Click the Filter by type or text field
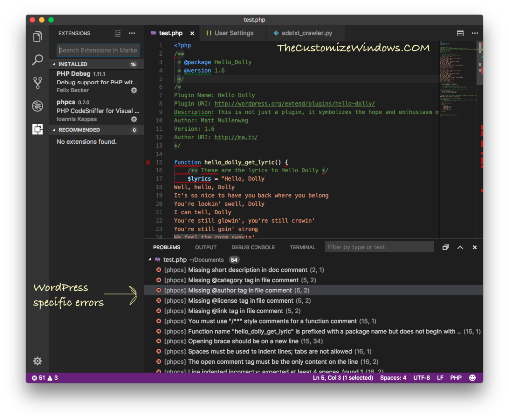This screenshot has height=420, width=509. click(379, 247)
